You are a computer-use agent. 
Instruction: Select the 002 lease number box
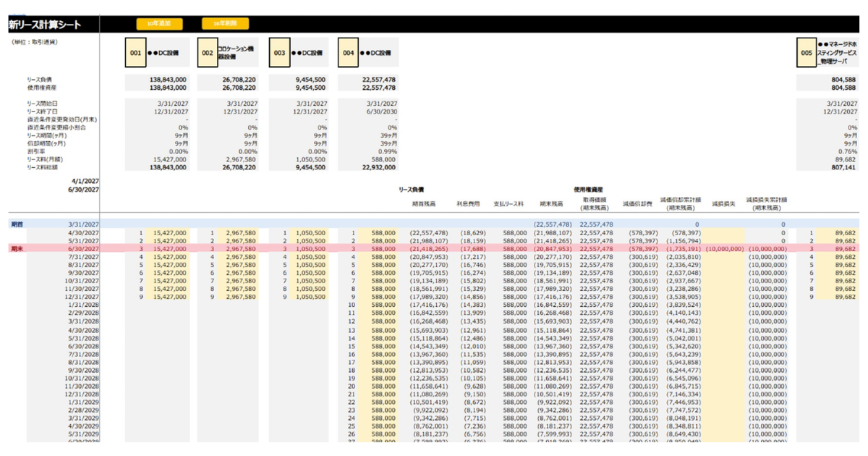point(207,53)
